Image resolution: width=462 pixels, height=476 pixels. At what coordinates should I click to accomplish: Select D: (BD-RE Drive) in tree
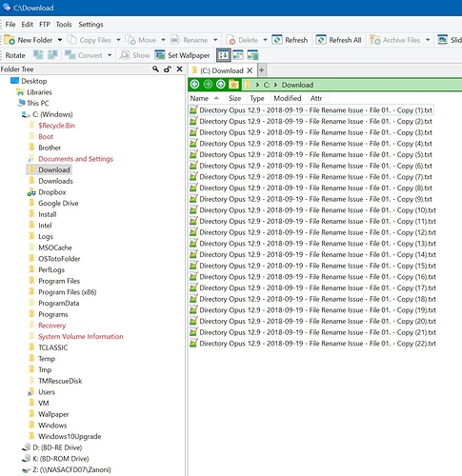click(x=57, y=447)
